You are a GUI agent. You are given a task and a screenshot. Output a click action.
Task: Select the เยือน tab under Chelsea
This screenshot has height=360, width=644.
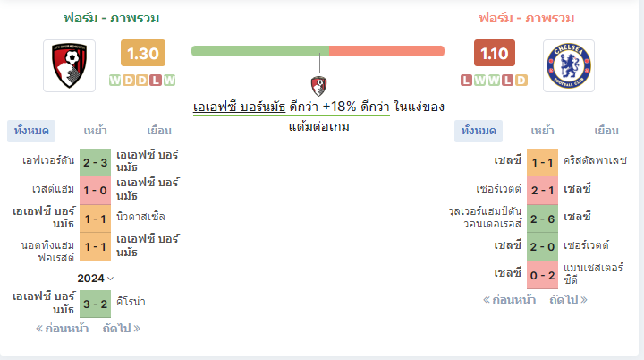point(606,131)
